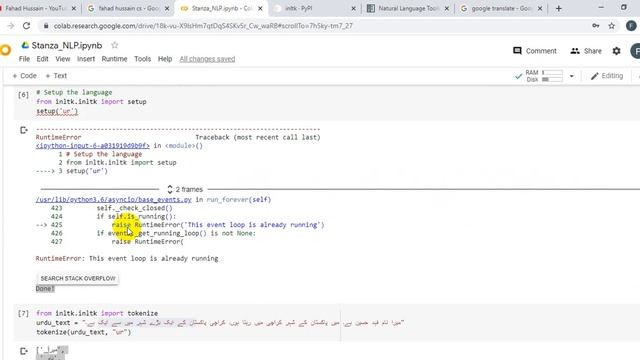Image resolution: width=640 pixels, height=360 pixels.
Task: Open a new browser tab
Action: pos(558,8)
